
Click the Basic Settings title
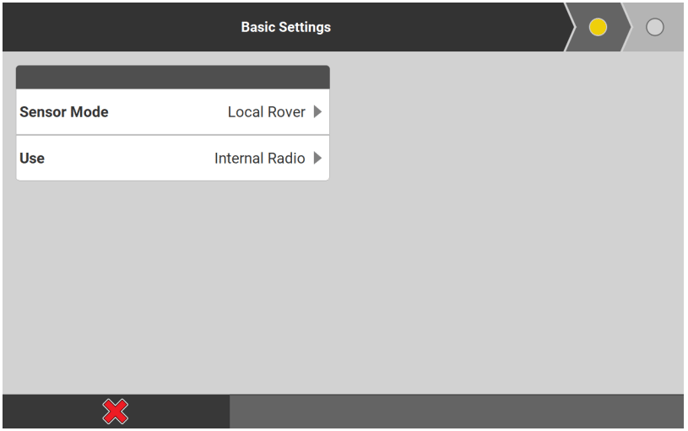[285, 27]
